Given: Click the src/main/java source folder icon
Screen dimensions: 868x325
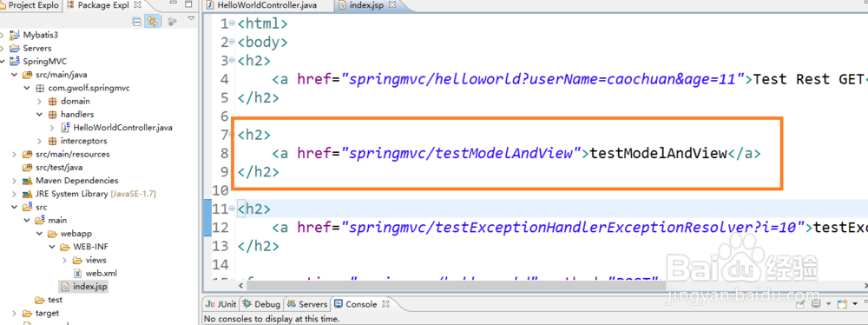Looking at the screenshot, I should point(27,75).
